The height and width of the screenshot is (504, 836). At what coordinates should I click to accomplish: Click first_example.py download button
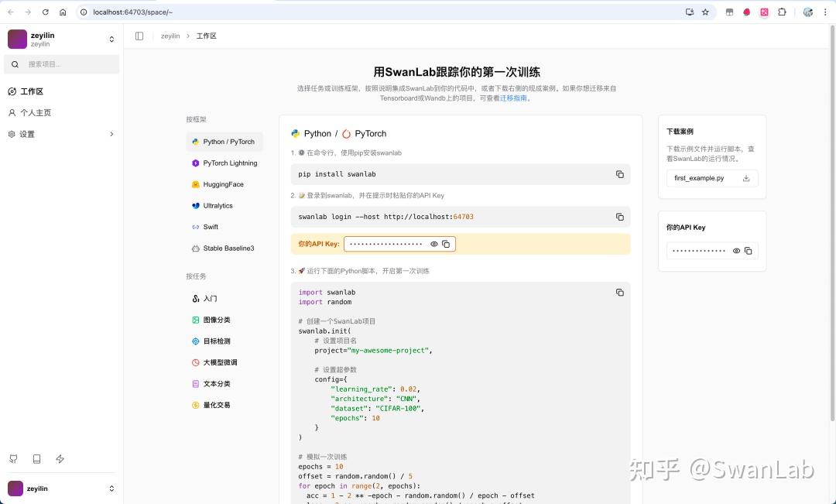[x=712, y=178]
